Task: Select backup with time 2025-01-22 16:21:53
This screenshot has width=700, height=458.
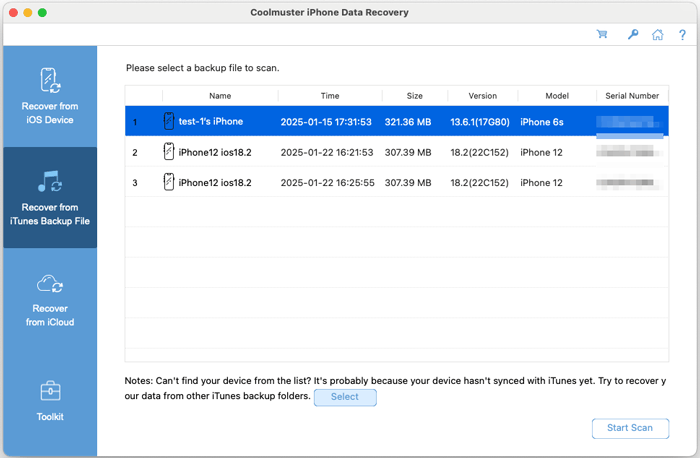Action: click(x=327, y=152)
